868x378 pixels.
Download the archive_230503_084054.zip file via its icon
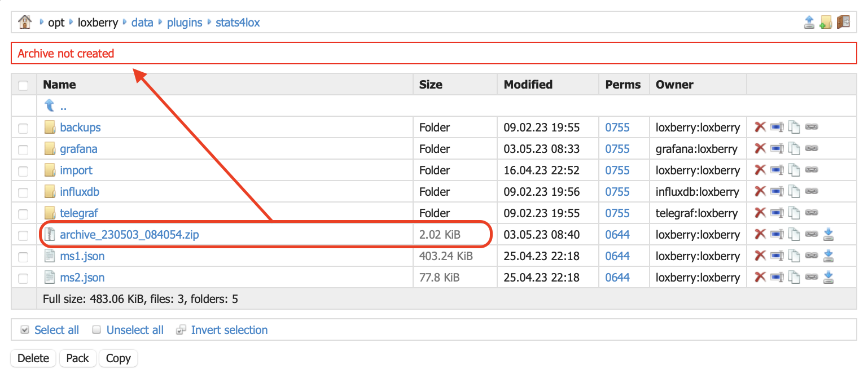[828, 235]
